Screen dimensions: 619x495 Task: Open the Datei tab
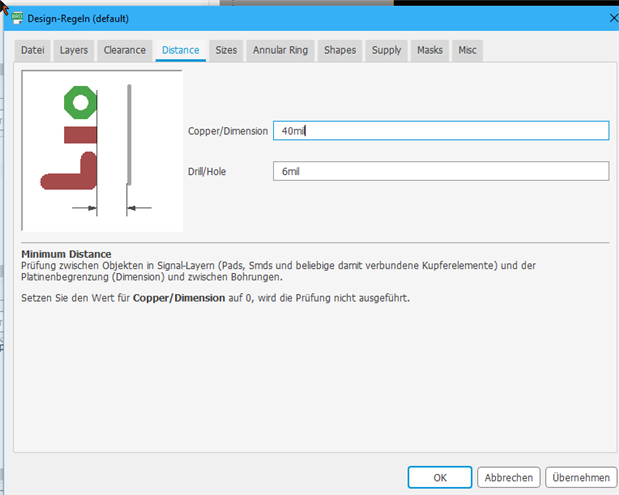(32, 50)
